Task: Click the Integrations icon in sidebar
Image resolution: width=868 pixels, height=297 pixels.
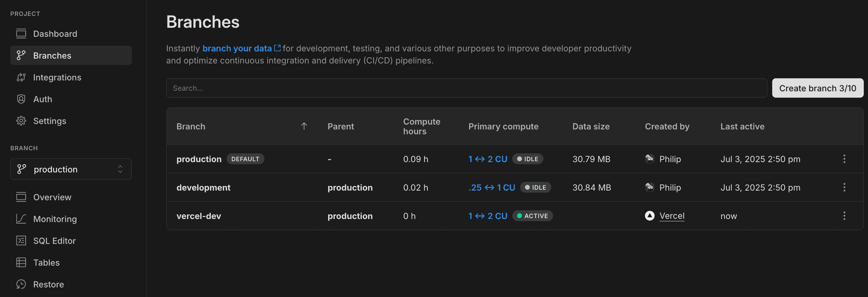Action: tap(21, 77)
